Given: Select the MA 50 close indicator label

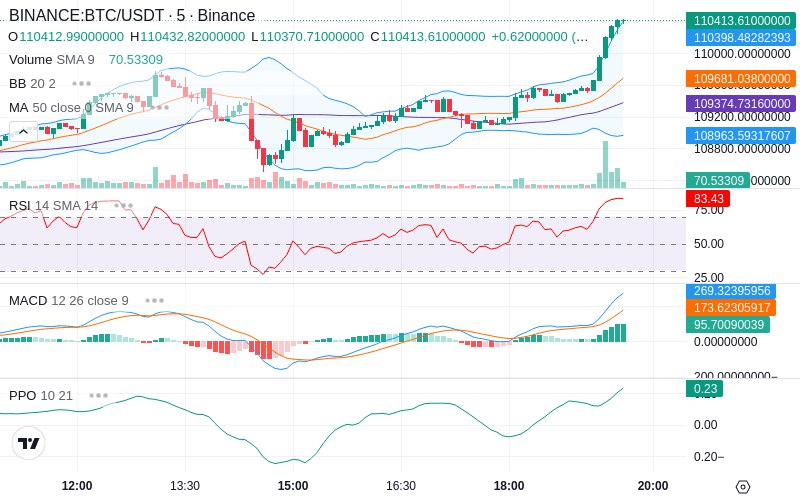Looking at the screenshot, I should tap(71, 108).
